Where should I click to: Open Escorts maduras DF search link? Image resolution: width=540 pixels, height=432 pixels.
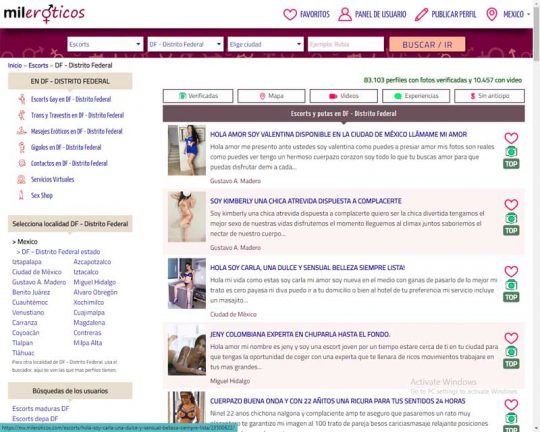coord(41,409)
